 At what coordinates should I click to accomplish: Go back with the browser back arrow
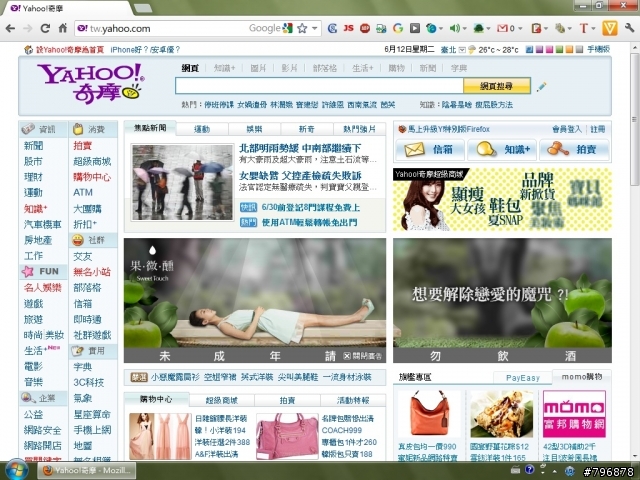[10, 28]
